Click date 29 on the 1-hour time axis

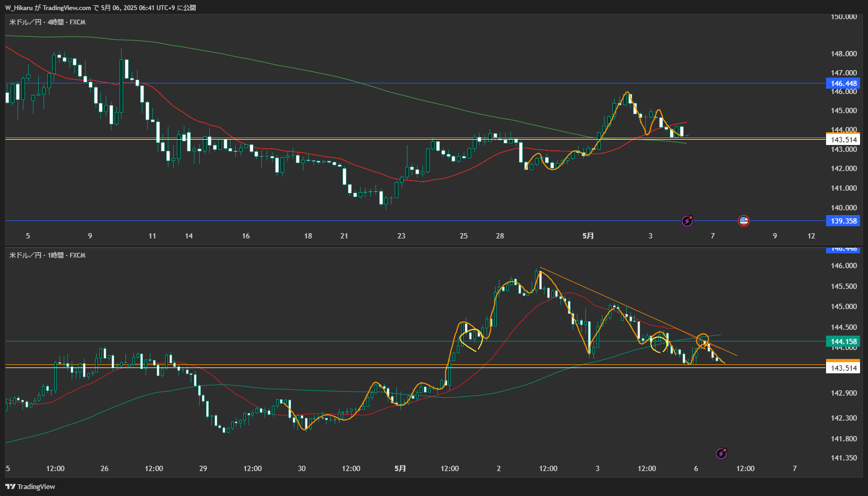(x=203, y=468)
